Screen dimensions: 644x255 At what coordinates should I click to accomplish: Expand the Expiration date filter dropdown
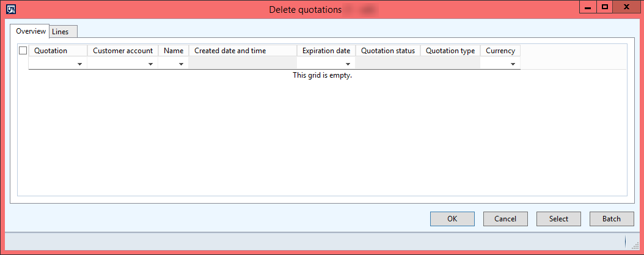coord(348,64)
